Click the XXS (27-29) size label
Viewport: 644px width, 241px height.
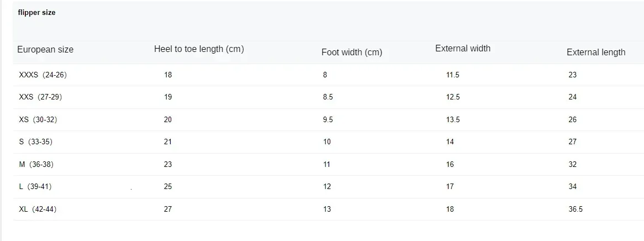41,97
